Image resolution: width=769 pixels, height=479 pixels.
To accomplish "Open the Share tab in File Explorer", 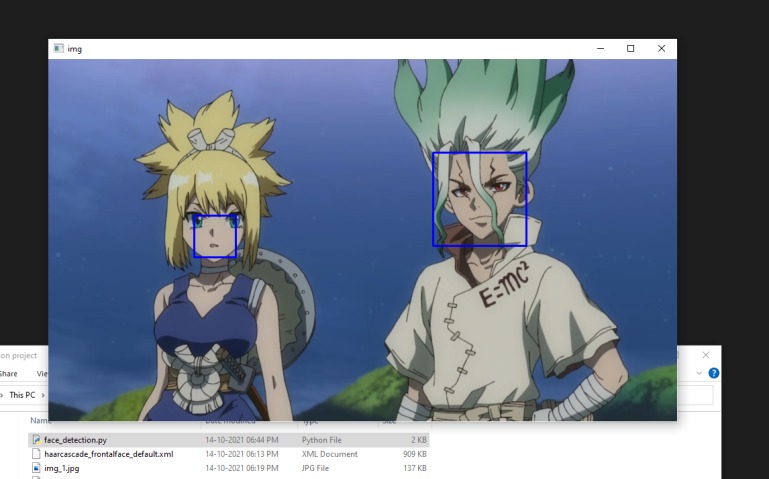I will pos(8,374).
